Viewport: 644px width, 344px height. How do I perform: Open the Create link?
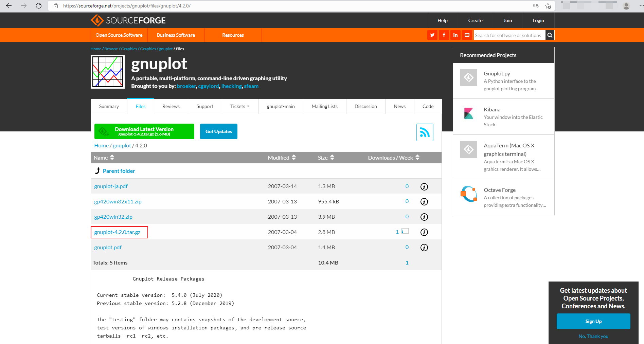pos(476,20)
